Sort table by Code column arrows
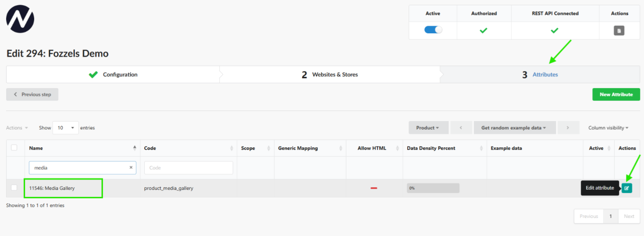644x236 pixels. [x=231, y=148]
